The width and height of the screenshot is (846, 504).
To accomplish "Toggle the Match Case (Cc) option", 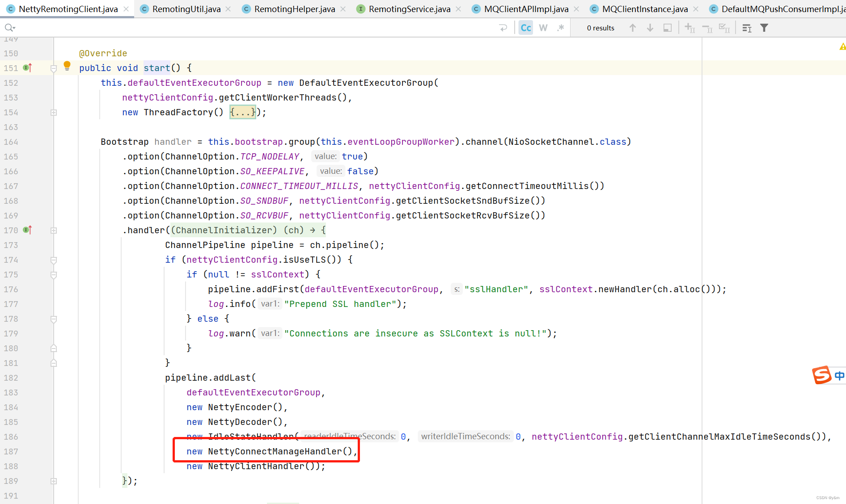I will pyautogui.click(x=525, y=27).
